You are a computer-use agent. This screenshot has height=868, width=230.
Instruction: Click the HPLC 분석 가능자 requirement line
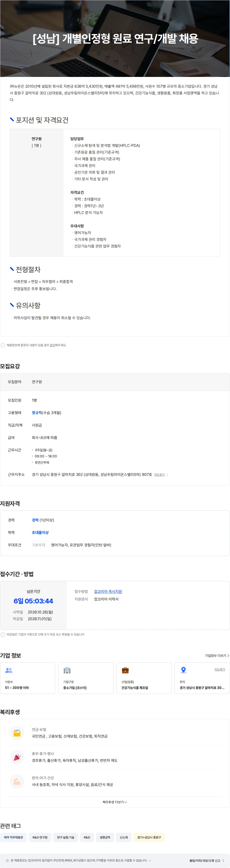pyautogui.click(x=88, y=212)
